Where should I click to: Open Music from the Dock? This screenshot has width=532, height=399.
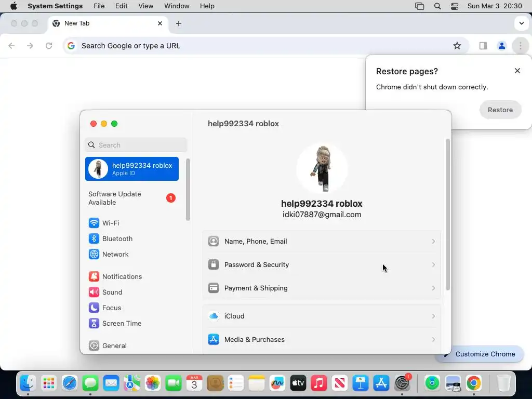(x=319, y=383)
